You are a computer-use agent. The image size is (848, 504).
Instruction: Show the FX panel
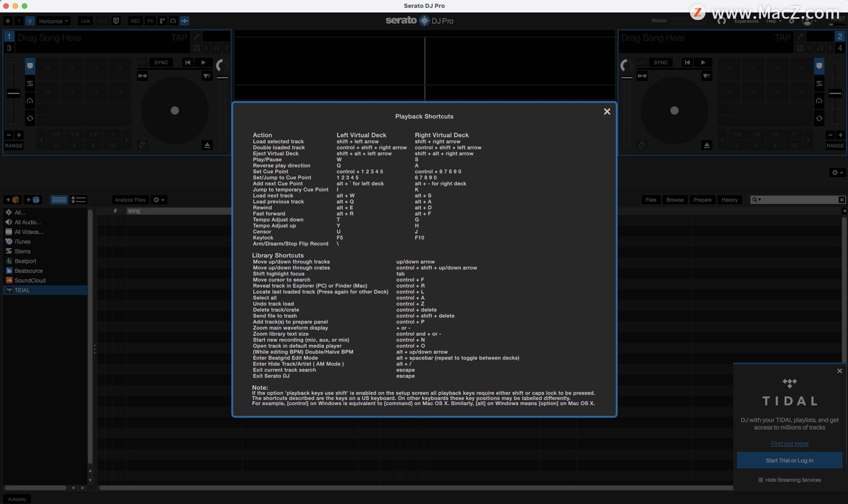coord(150,21)
